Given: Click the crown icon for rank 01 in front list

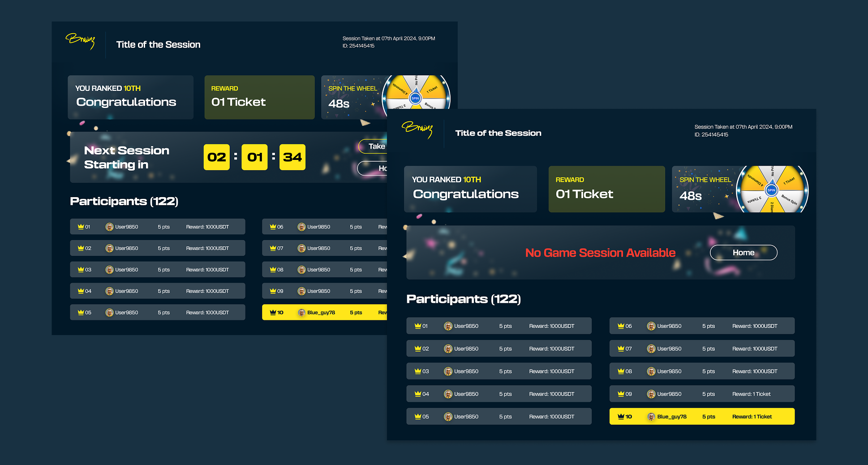Looking at the screenshot, I should [x=417, y=326].
